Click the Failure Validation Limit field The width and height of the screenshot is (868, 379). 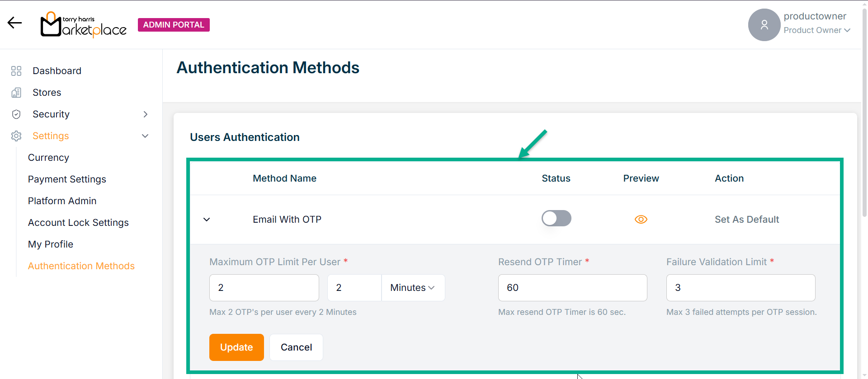click(741, 288)
